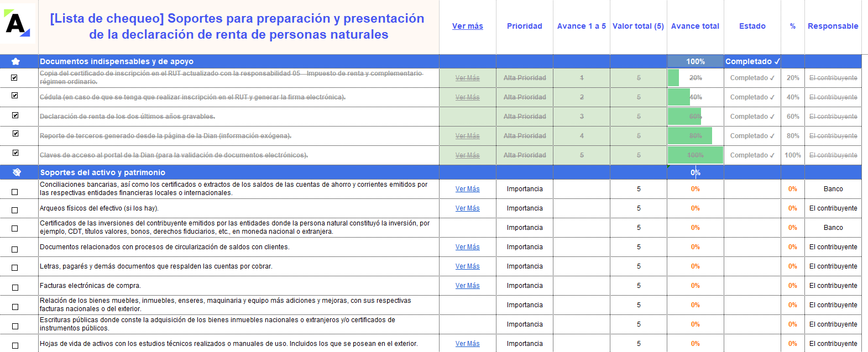Select the Estado column header
Screen dimensions: 868x352
tap(752, 26)
